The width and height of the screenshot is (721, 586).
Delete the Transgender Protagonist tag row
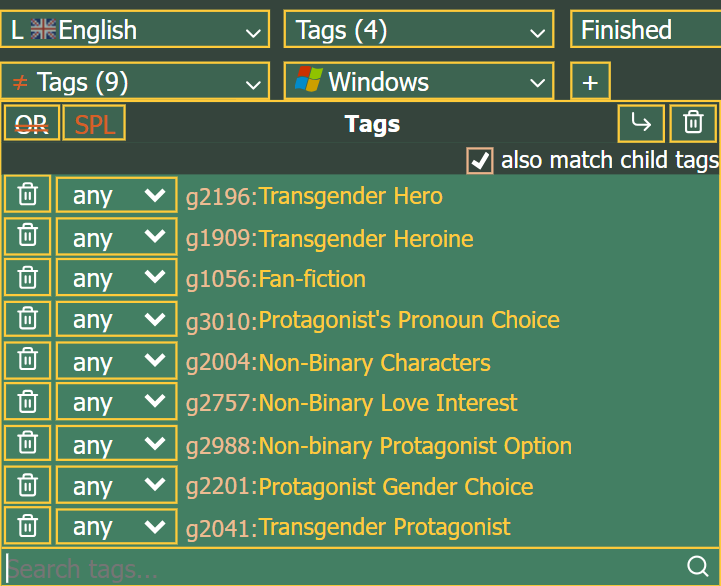click(x=27, y=527)
